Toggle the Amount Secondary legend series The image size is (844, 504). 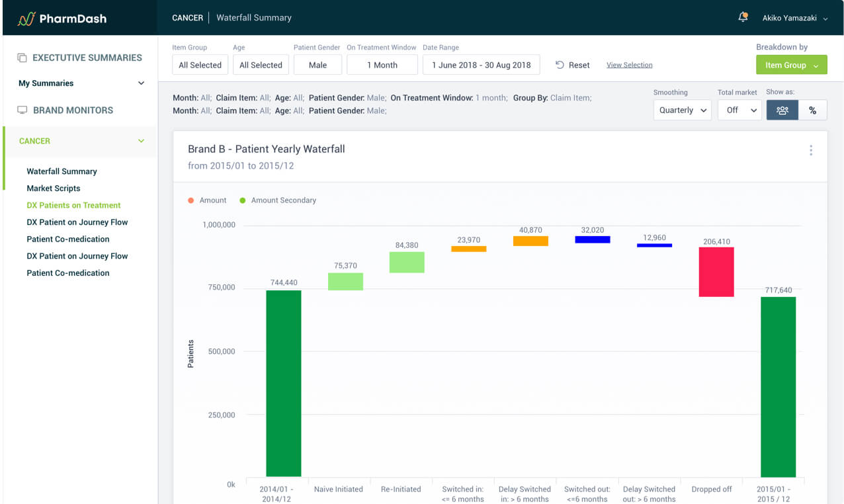pyautogui.click(x=278, y=200)
